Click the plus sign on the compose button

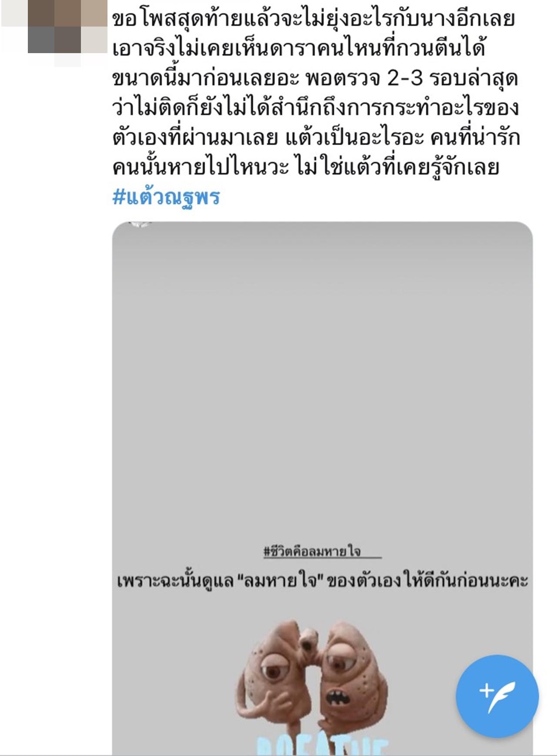pyautogui.click(x=486, y=691)
